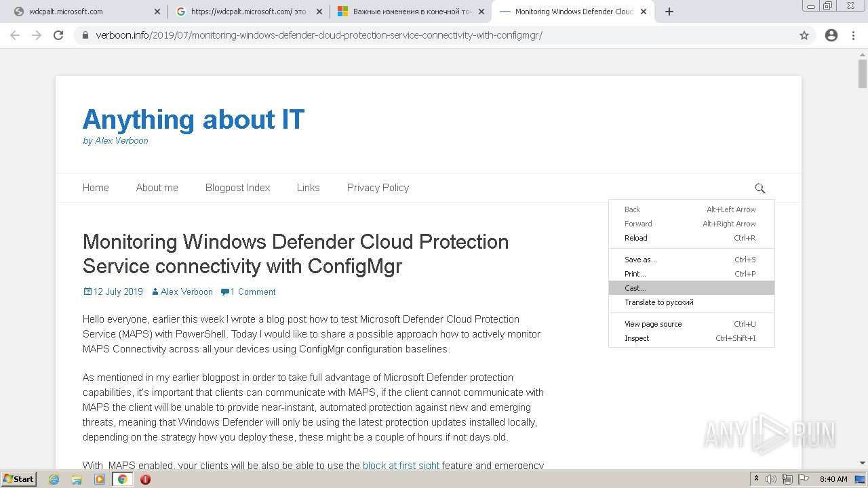The width and height of the screenshot is (868, 488).
Task: Click the lock icon in the address bar
Action: [85, 35]
